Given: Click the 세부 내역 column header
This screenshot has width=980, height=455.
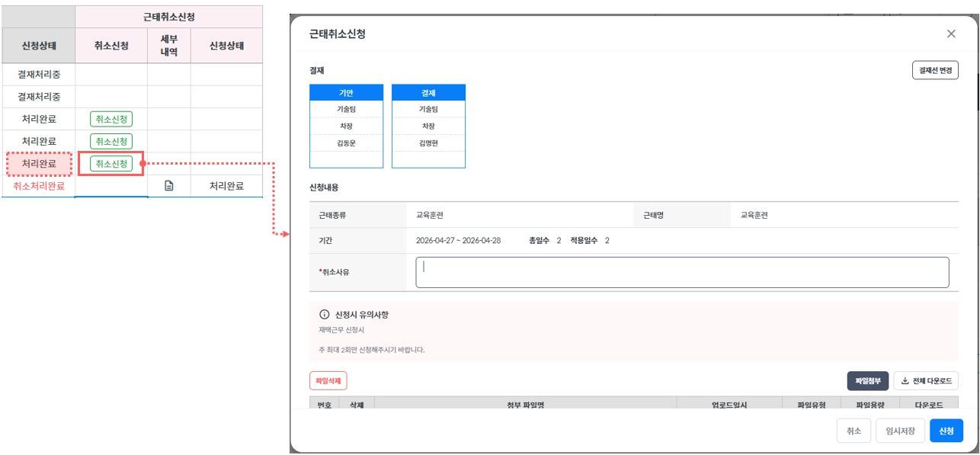Looking at the screenshot, I should [x=169, y=46].
